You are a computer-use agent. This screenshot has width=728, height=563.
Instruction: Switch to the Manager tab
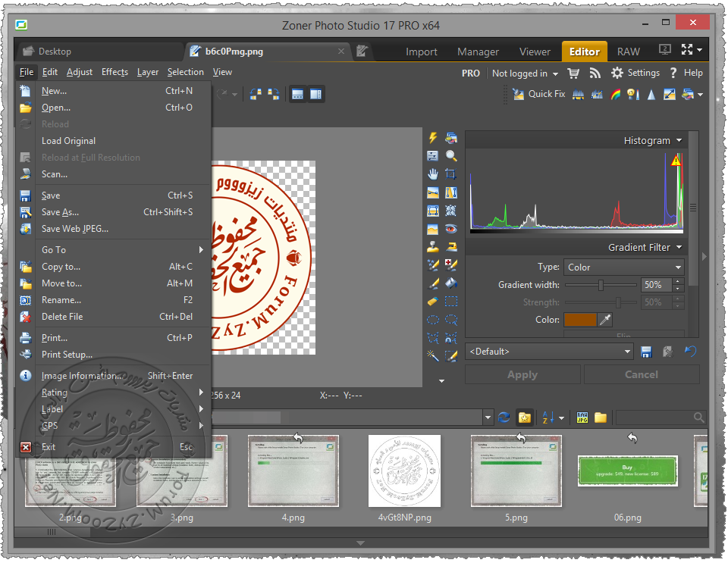(x=478, y=52)
